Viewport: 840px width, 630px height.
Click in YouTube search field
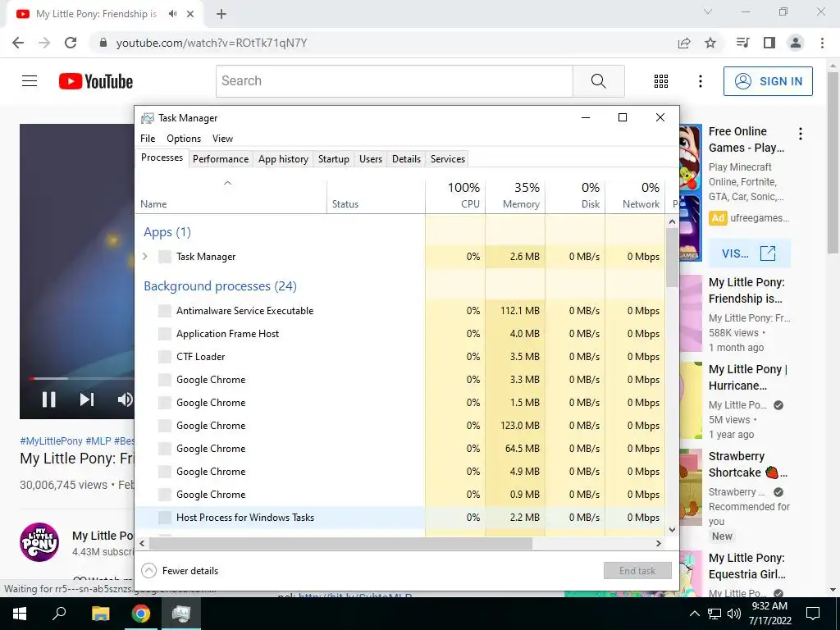pos(395,81)
